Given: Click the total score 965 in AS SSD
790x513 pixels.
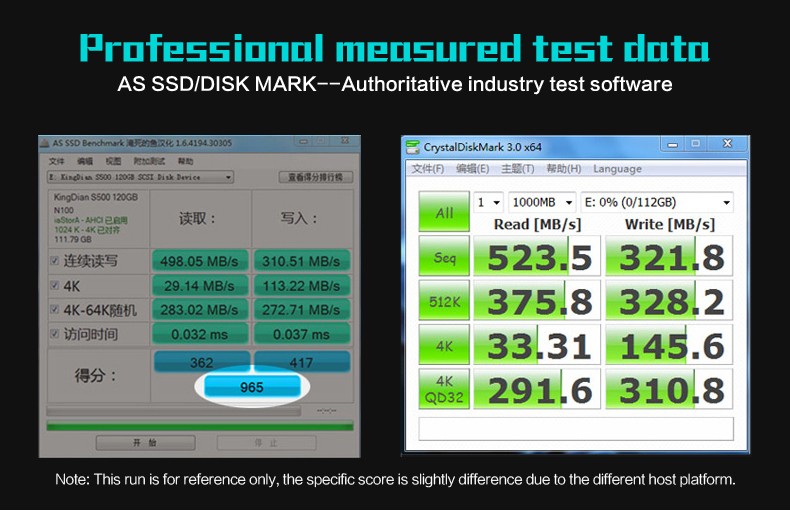Looking at the screenshot, I should pos(252,387).
